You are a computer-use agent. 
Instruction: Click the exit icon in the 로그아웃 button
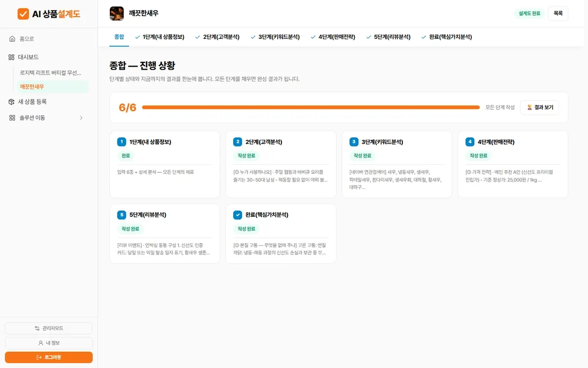39,357
